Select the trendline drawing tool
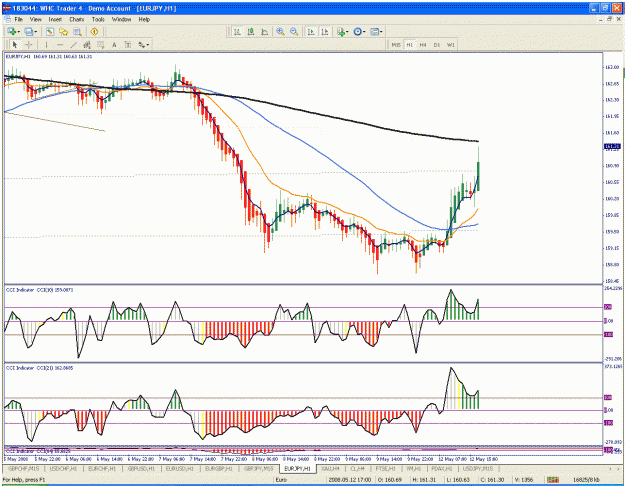This screenshot has height=486, width=625. [74, 45]
